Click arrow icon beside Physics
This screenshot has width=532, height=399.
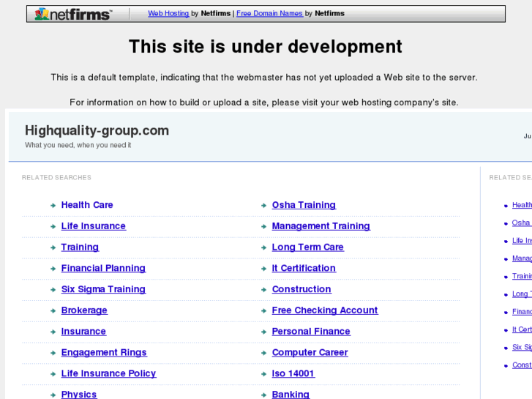tap(53, 395)
